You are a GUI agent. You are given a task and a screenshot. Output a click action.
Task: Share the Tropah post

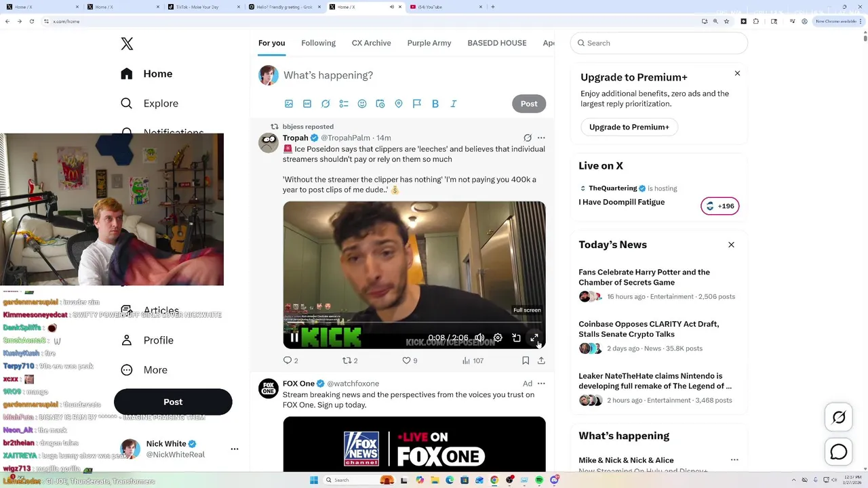coord(541,361)
